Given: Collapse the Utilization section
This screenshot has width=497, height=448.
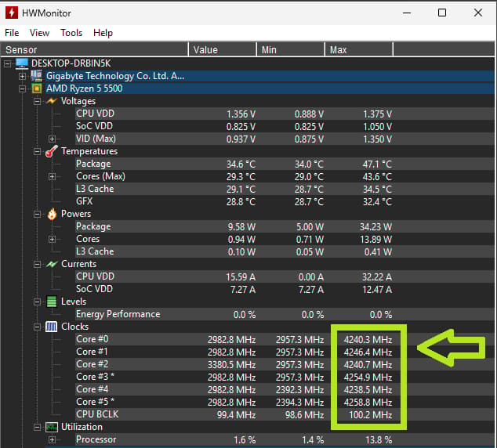Looking at the screenshot, I should 38,428.
